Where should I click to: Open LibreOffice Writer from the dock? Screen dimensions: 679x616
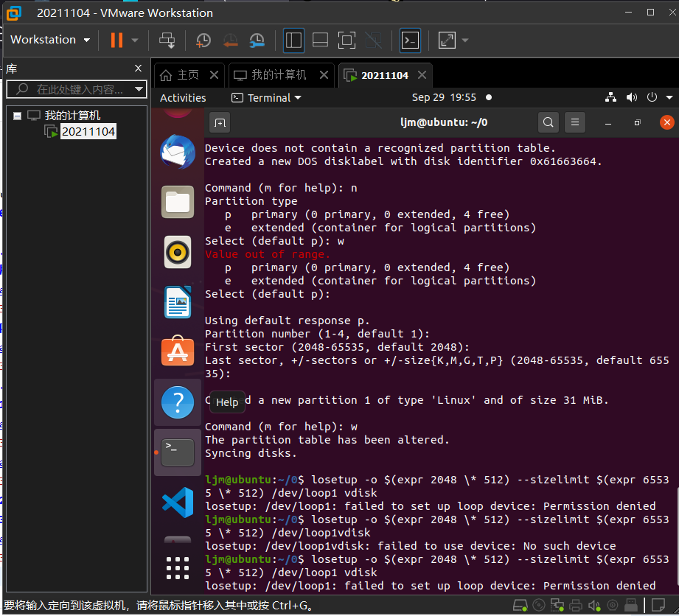click(178, 302)
